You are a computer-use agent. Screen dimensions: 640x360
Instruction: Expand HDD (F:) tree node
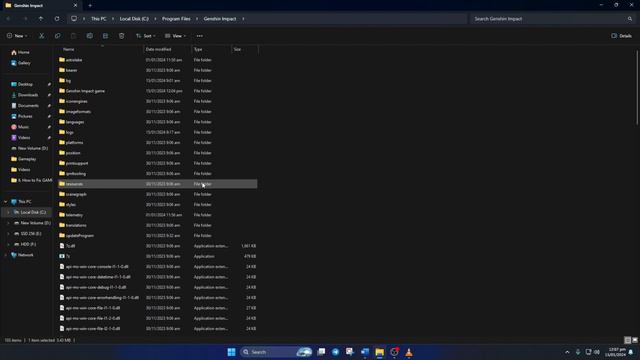(x=8, y=244)
